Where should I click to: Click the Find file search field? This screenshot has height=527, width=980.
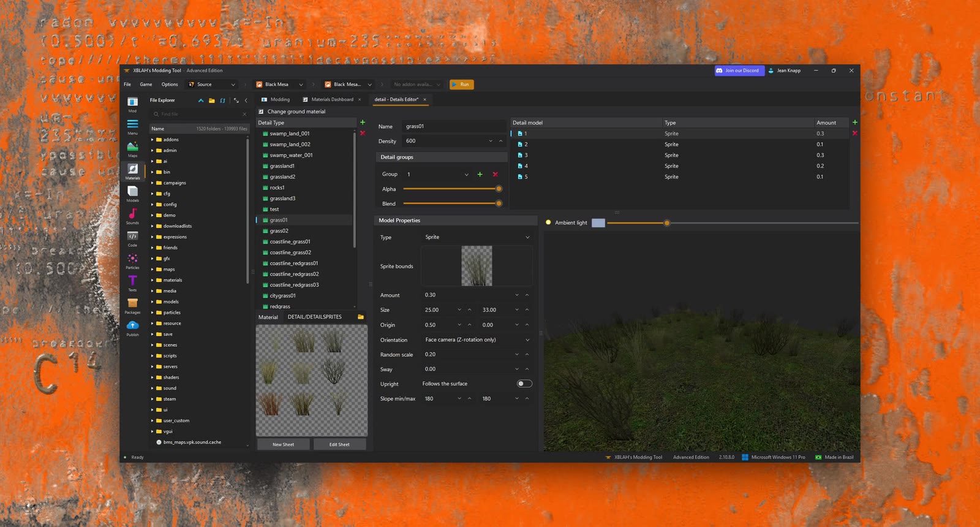(x=200, y=114)
